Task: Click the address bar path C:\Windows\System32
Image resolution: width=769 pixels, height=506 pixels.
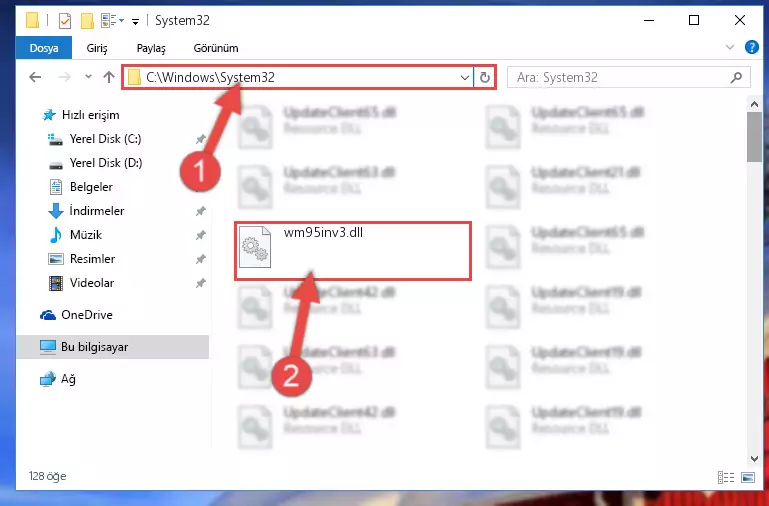Action: pos(210,77)
